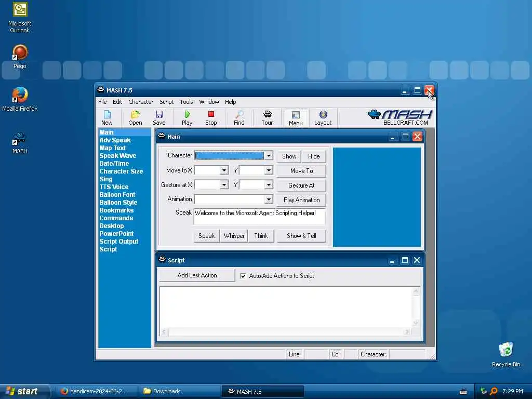This screenshot has width=532, height=399.
Task: Open the Window menu
Action: tap(209, 102)
